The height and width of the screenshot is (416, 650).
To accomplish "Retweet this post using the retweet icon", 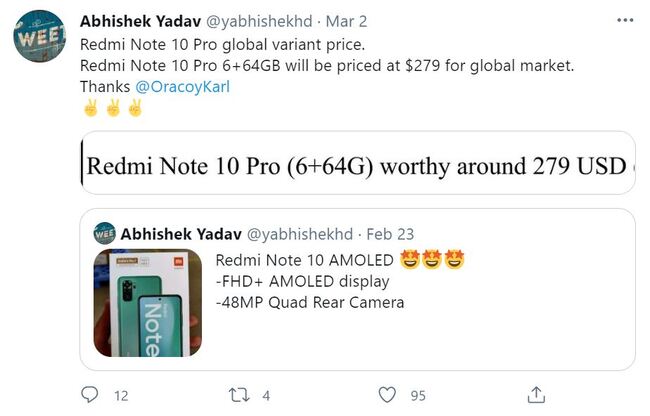I will pos(238,394).
